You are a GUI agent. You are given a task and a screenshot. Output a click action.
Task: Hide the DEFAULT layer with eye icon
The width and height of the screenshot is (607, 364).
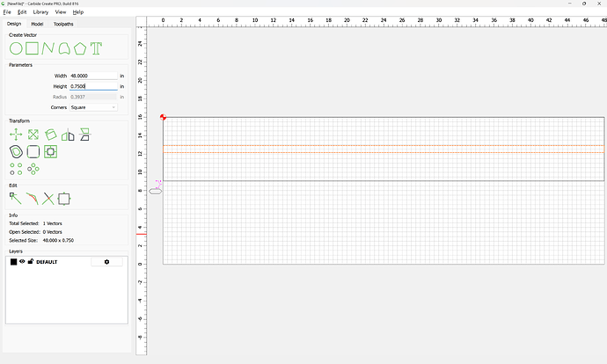coord(22,261)
